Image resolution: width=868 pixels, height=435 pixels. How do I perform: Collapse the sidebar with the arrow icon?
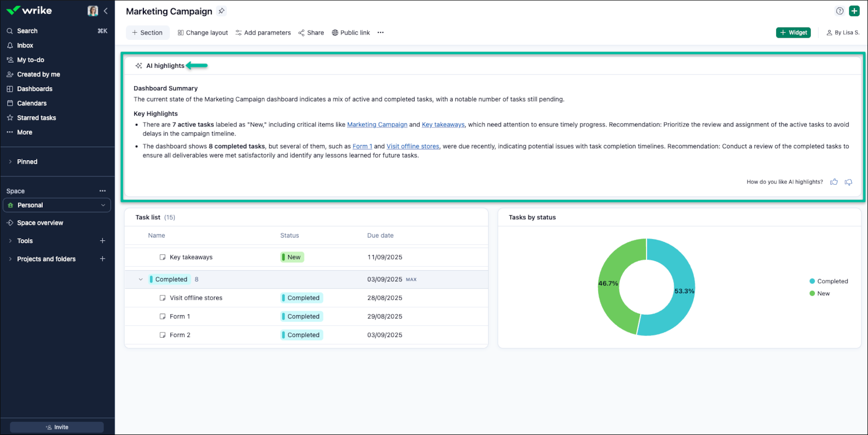tap(106, 11)
